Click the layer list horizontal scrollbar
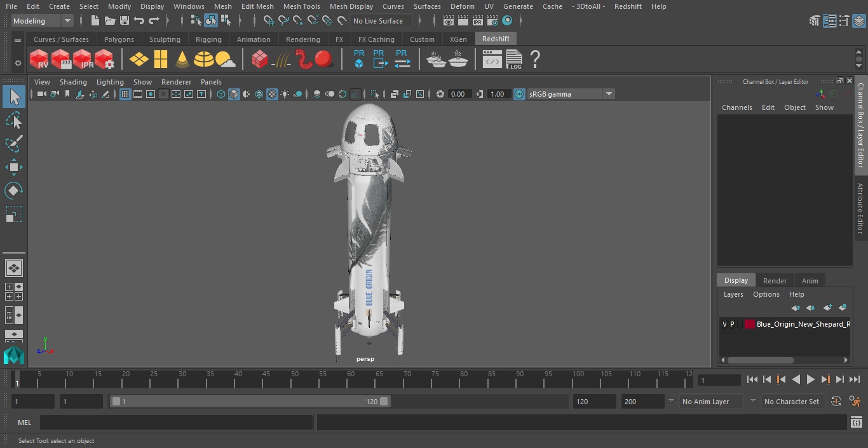Screen dimensions: 868x448 760,360
